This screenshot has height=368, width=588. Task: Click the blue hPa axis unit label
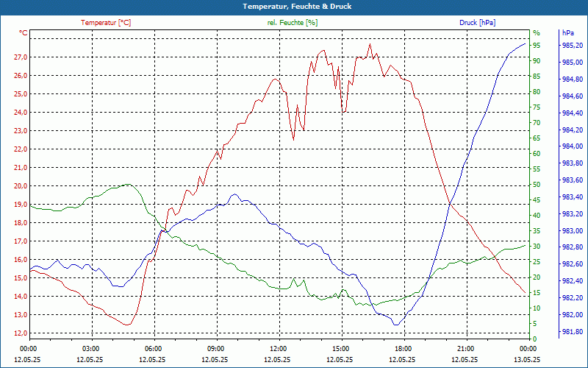coord(568,33)
